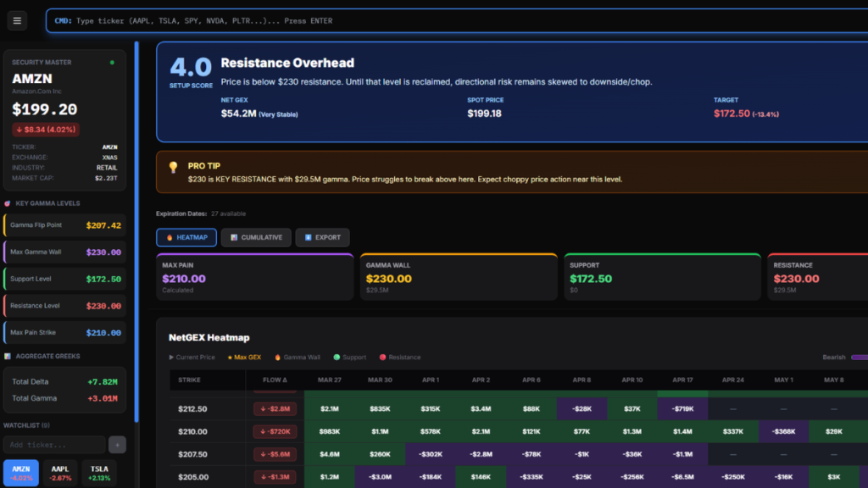Switch to the Cumulative view tab
This screenshot has width=868, height=488.
pyautogui.click(x=256, y=237)
